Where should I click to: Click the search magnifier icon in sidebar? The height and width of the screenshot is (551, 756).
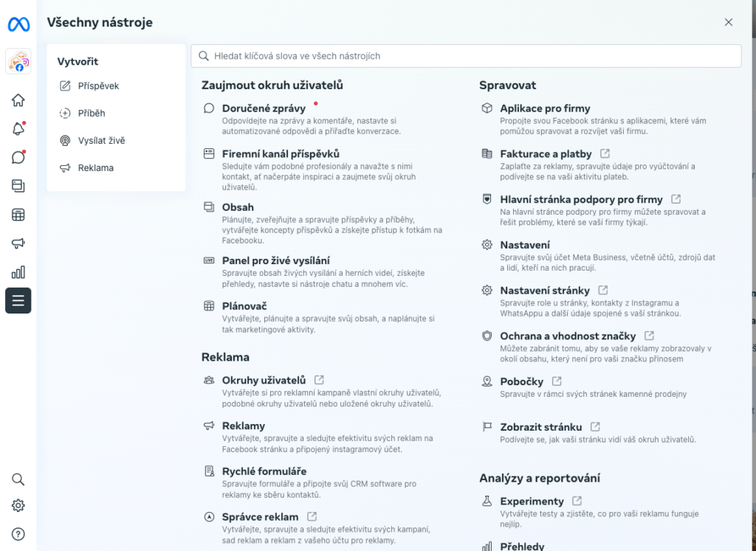click(18, 479)
